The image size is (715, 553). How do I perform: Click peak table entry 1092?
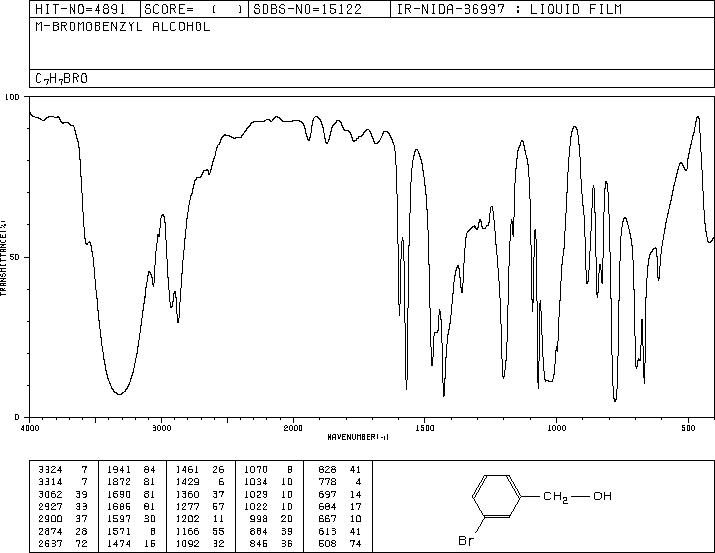tap(187, 543)
